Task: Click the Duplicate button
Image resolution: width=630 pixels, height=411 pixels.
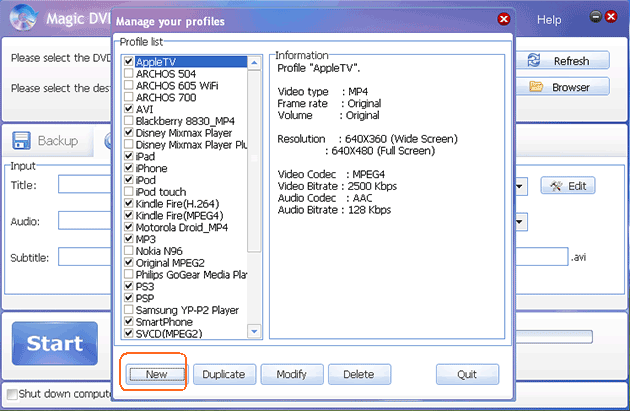Action: pyautogui.click(x=224, y=374)
